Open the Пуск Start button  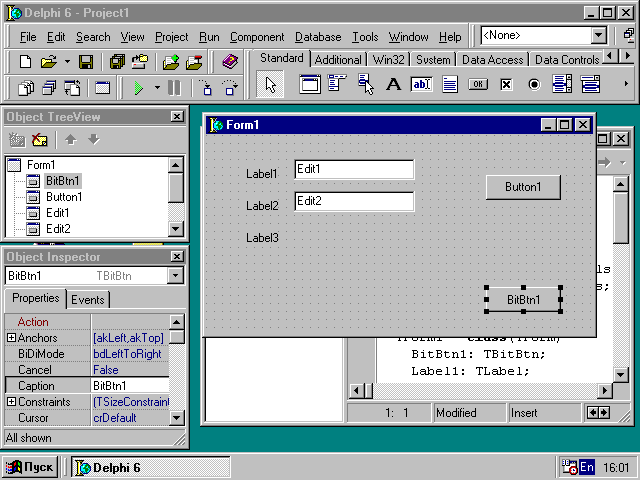click(30, 467)
